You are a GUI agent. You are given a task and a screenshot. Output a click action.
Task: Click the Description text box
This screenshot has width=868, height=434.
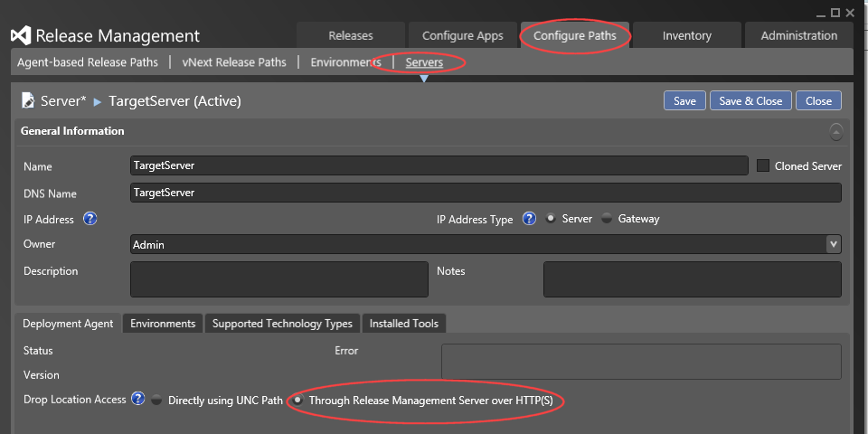(x=279, y=279)
